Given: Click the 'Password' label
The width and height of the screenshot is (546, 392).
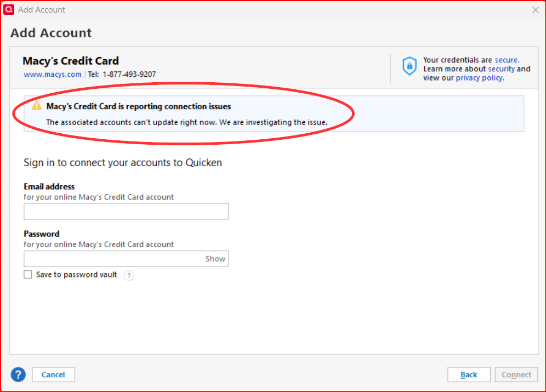Looking at the screenshot, I should coord(42,234).
